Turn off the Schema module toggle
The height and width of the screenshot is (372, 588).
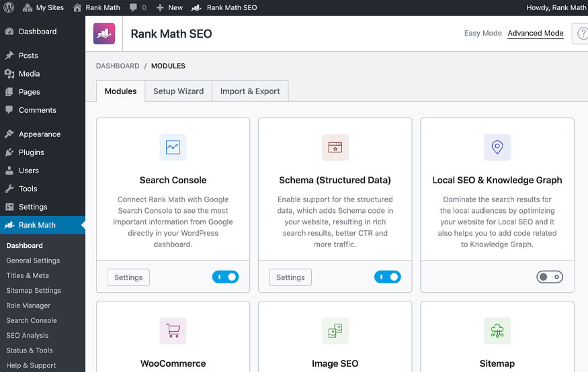[x=387, y=277]
